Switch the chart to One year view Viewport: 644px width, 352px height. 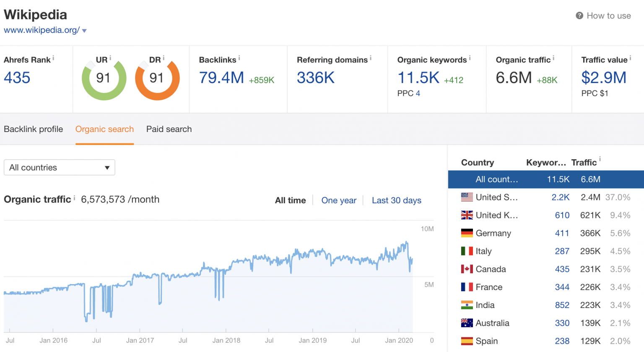coord(339,200)
